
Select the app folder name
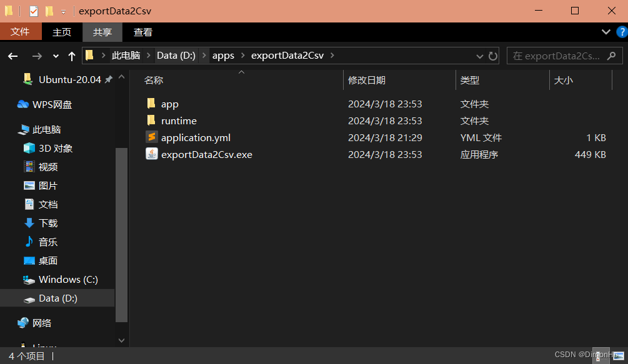pyautogui.click(x=170, y=104)
